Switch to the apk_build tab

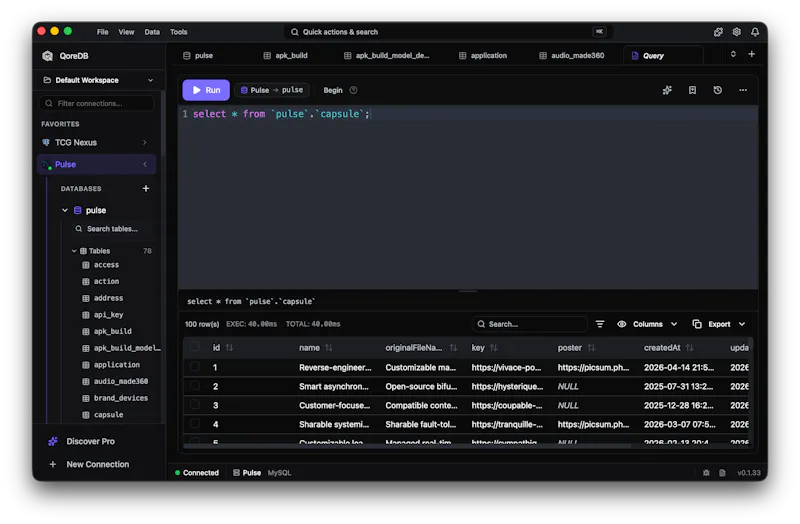(x=286, y=56)
